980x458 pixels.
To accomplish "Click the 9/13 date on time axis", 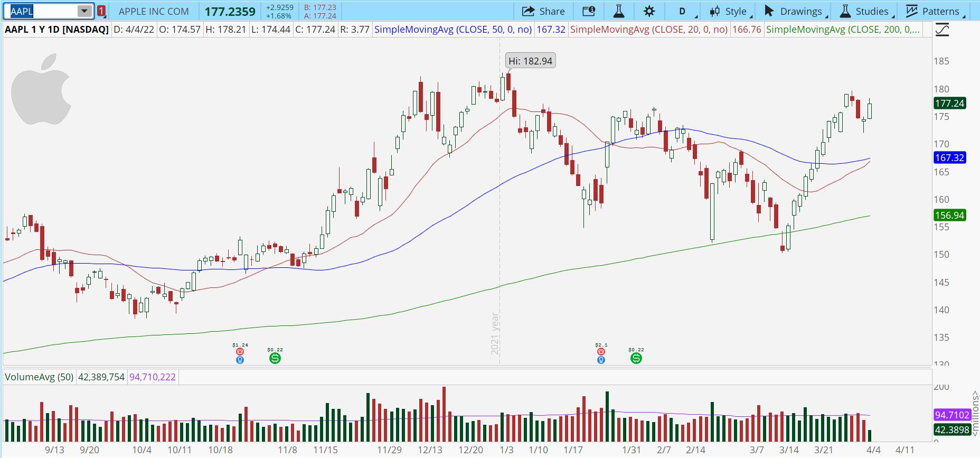I will click(54, 450).
